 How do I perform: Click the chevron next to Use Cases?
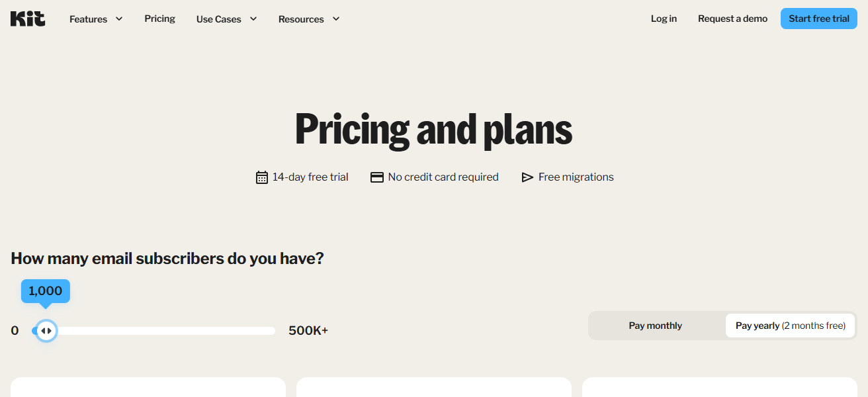pyautogui.click(x=253, y=19)
